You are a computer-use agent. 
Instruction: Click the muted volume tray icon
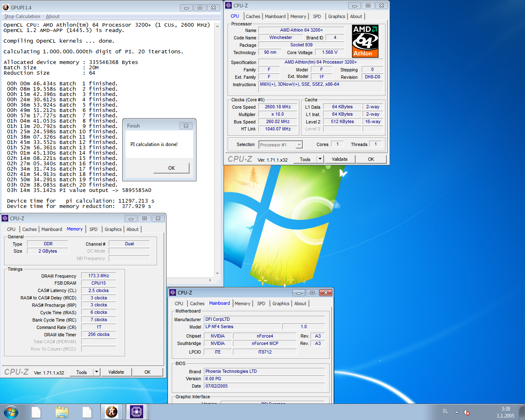click(467, 412)
